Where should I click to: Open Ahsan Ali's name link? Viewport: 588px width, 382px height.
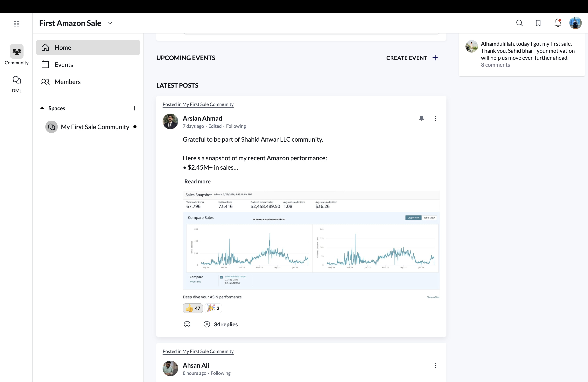tap(196, 365)
